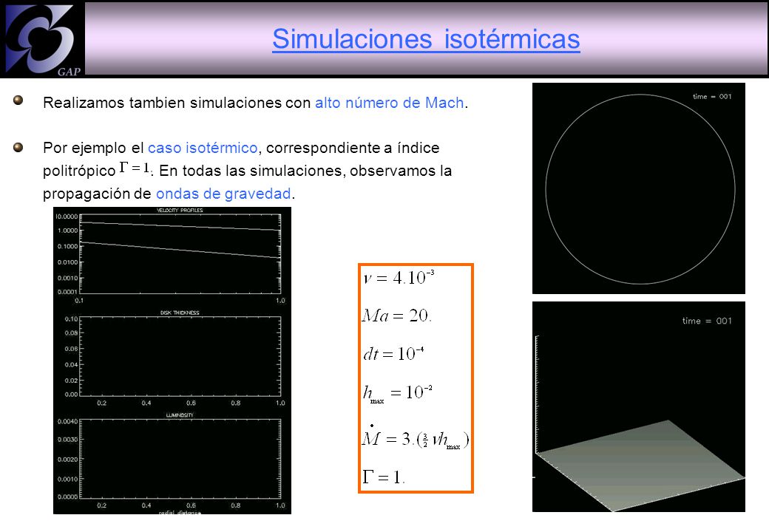Select the first bullet sphere before 'Realizamos'
The image size is (769, 532).
[x=18, y=100]
